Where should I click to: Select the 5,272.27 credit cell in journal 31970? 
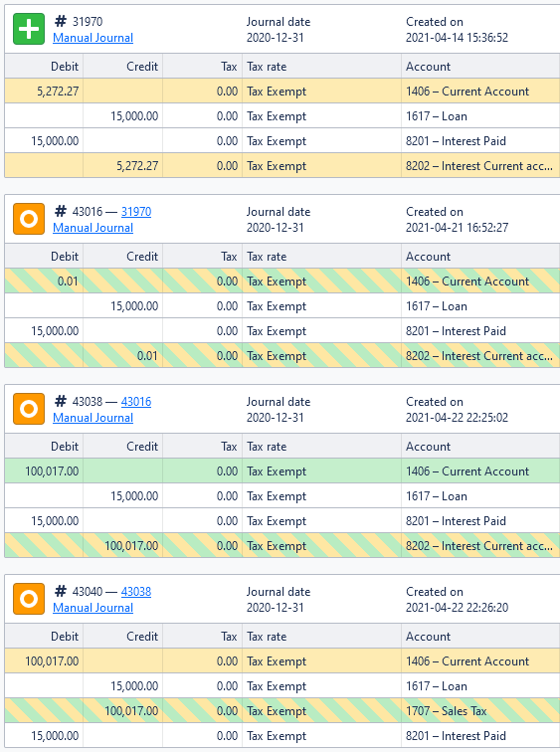coord(123,166)
